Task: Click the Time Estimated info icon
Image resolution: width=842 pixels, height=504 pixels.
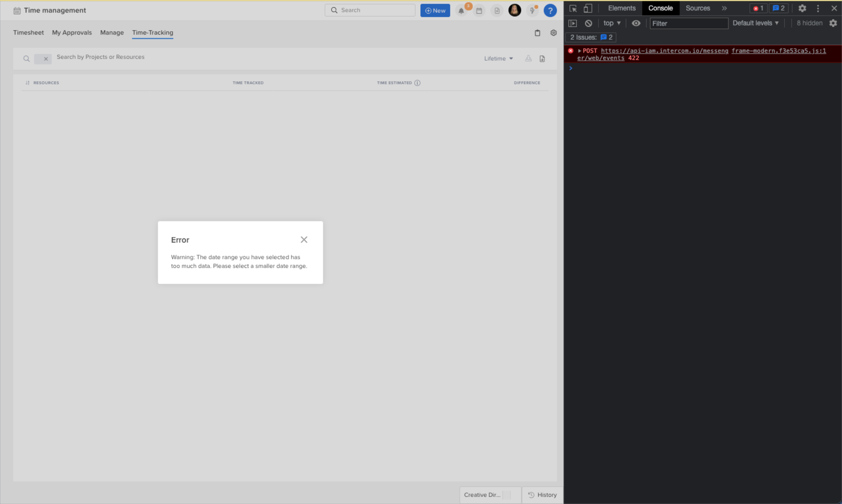Action: coord(417,83)
